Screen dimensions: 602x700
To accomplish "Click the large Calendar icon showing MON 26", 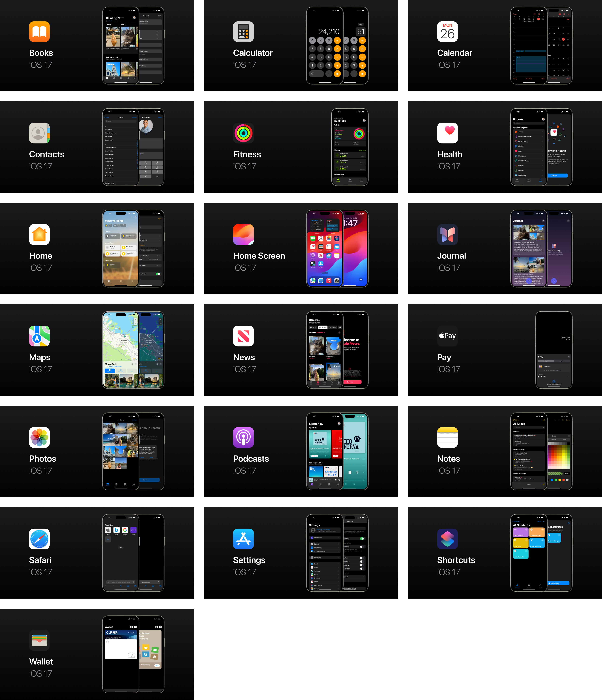I will [447, 32].
